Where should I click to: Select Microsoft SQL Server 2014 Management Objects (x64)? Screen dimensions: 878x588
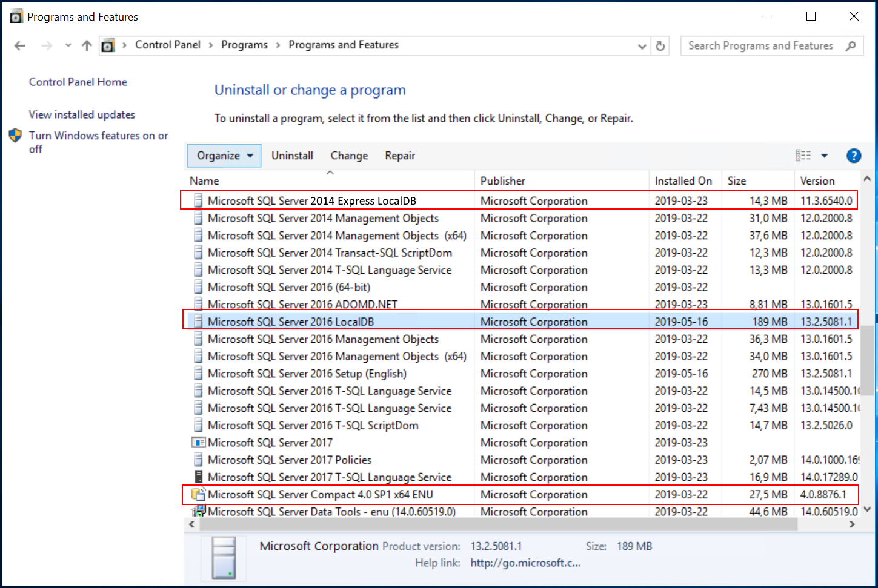click(x=337, y=236)
